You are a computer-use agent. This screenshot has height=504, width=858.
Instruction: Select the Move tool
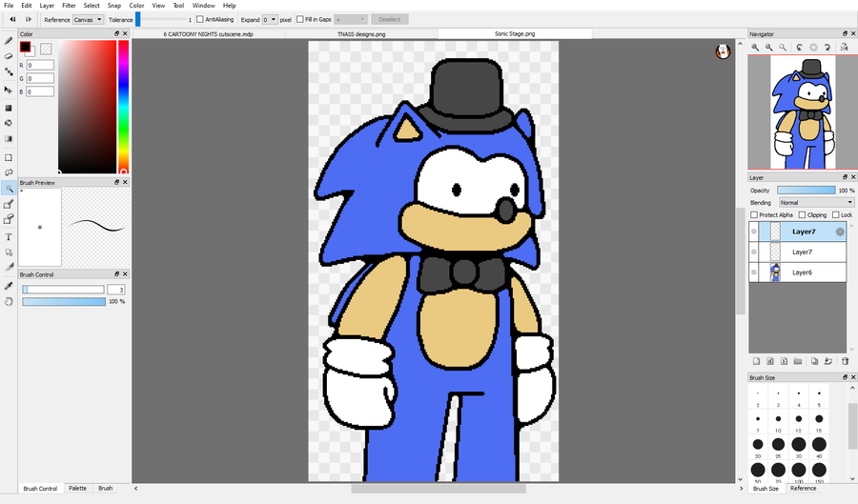pos(9,90)
